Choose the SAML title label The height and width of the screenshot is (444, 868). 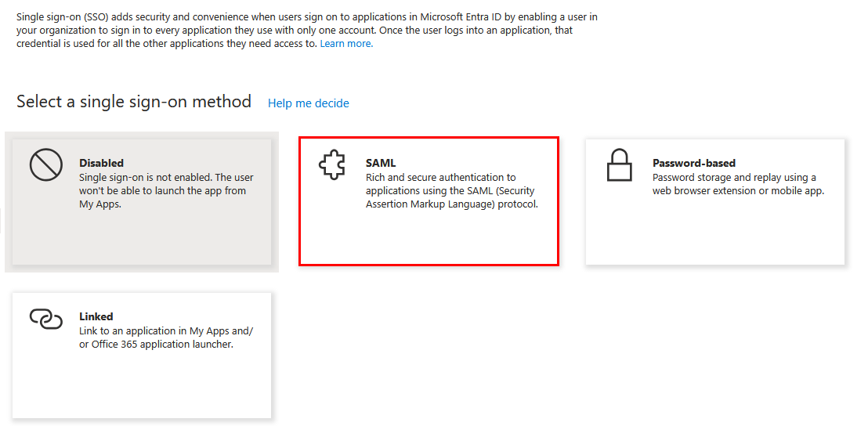click(x=381, y=163)
